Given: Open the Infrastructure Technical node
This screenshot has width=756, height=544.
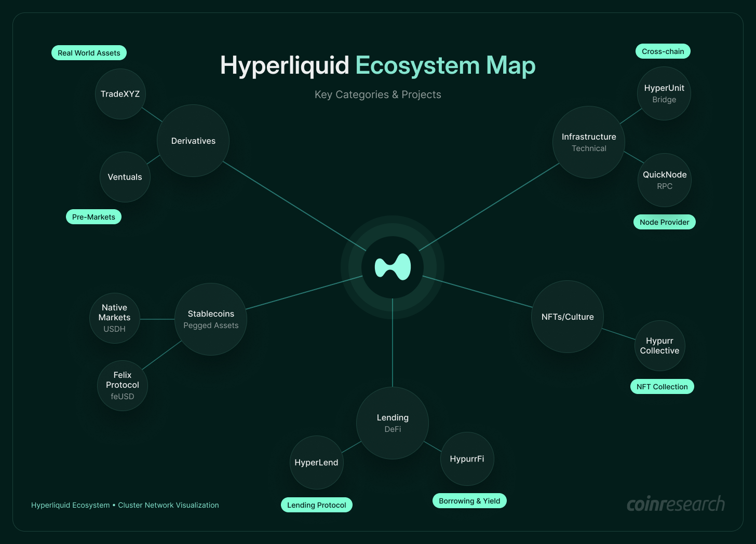Looking at the screenshot, I should click(x=588, y=142).
